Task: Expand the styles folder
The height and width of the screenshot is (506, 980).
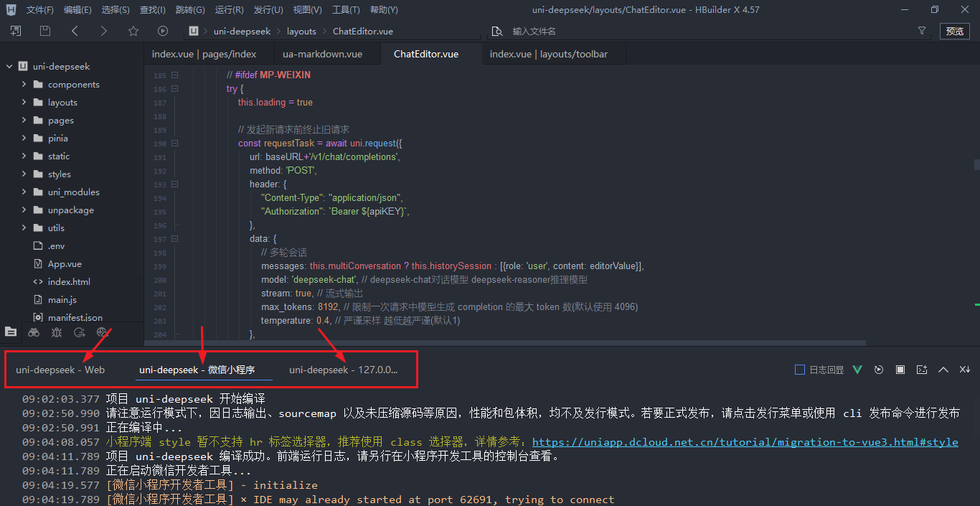Action: click(24, 174)
